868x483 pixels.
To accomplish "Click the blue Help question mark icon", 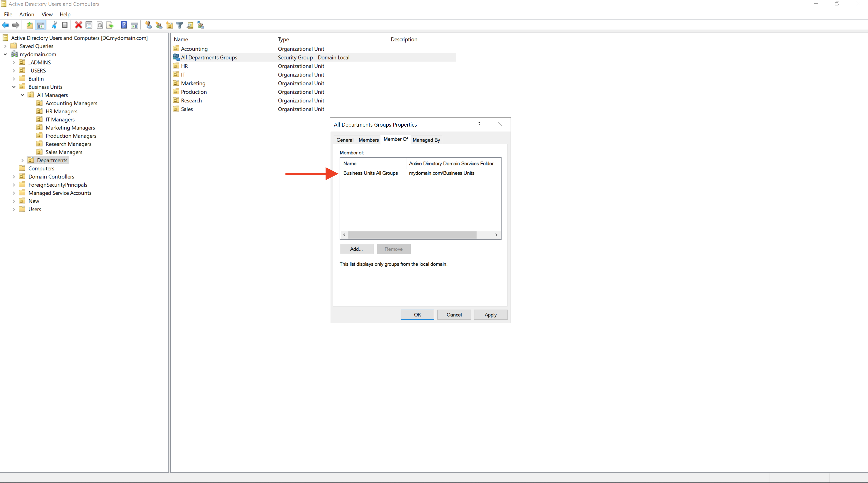I will (124, 25).
